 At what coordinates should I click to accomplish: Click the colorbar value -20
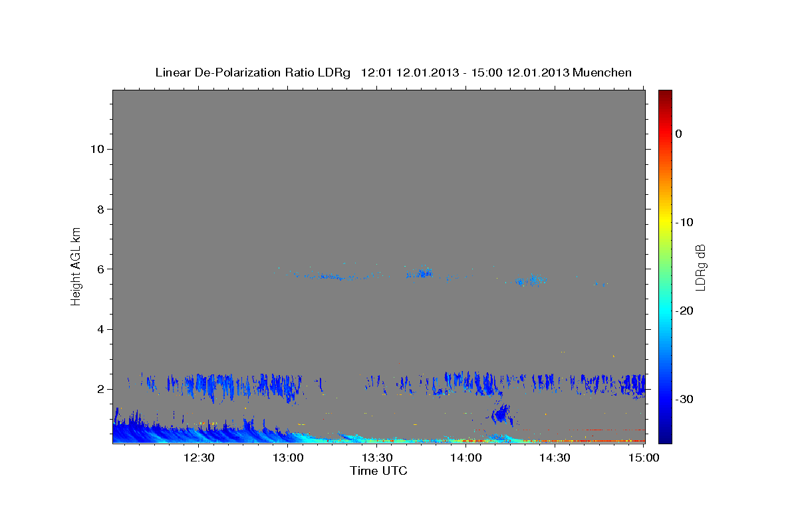684,311
